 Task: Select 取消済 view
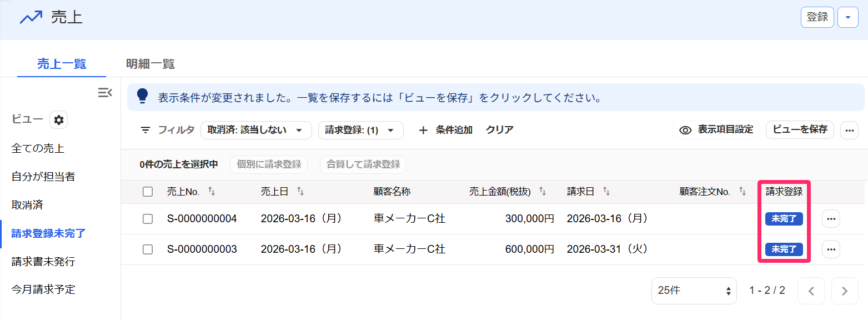[27, 205]
